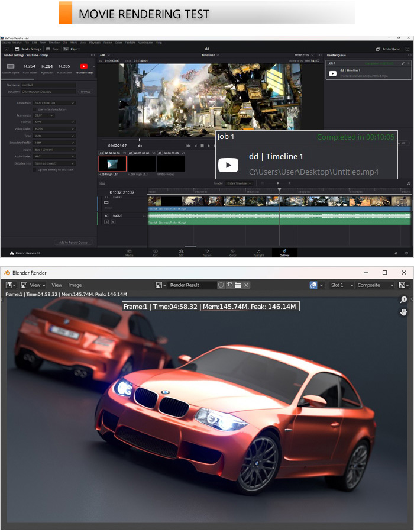The image size is (414, 532).
Task: Click the timeline view options icon
Action: click(x=102, y=183)
